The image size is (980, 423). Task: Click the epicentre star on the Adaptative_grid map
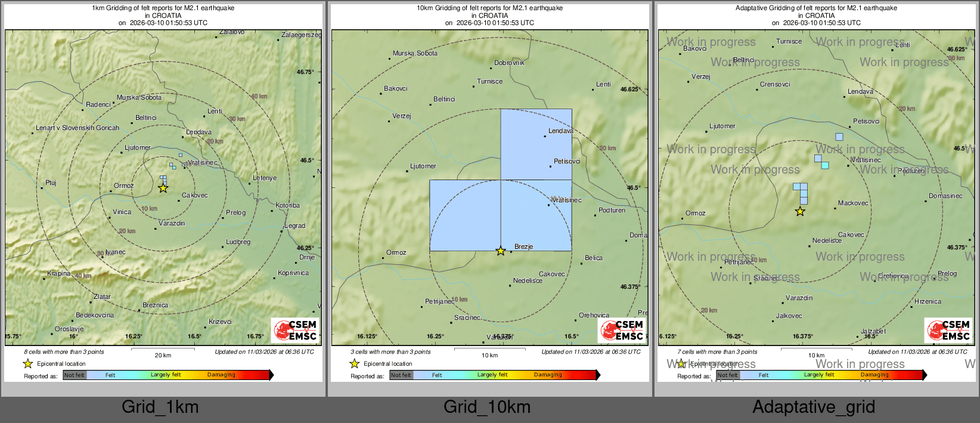pos(800,211)
